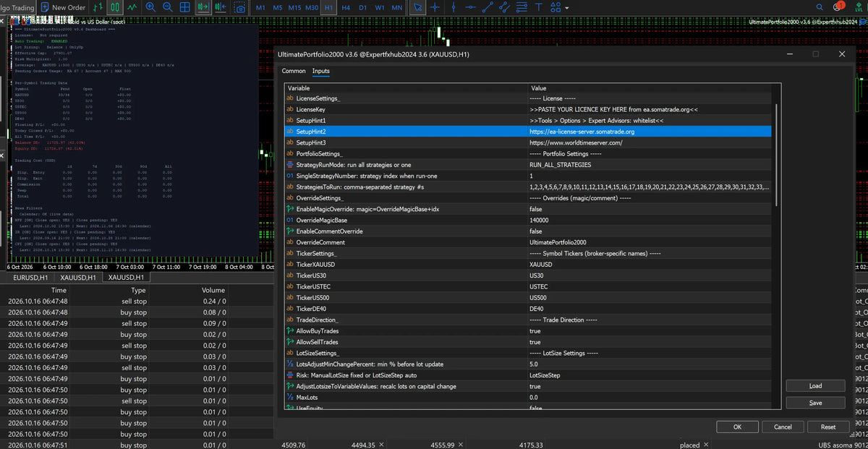Image resolution: width=868 pixels, height=449 pixels.
Task: Select the M1 timeframe
Action: 260,7
